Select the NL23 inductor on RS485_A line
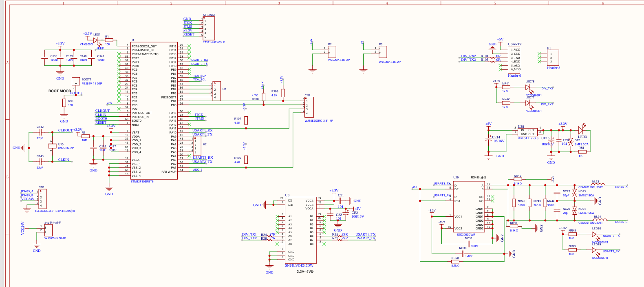The image size is (644, 287). pos(598,185)
